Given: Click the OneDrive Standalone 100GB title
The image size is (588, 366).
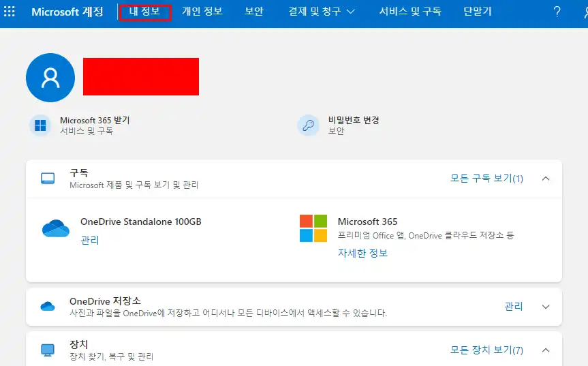Looking at the screenshot, I should (x=141, y=222).
